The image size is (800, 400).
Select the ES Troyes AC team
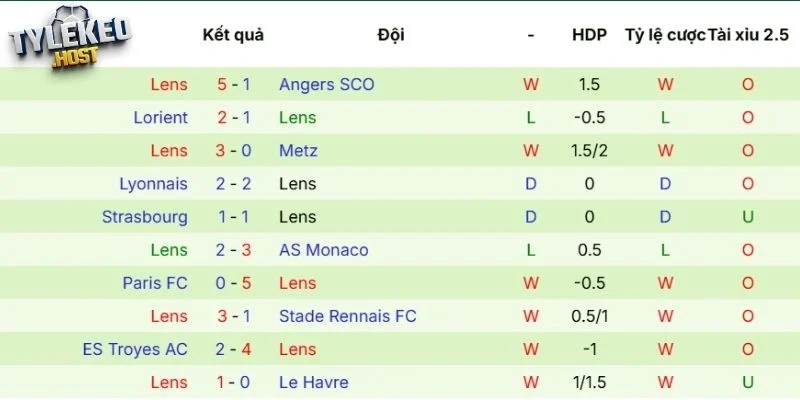click(x=135, y=349)
